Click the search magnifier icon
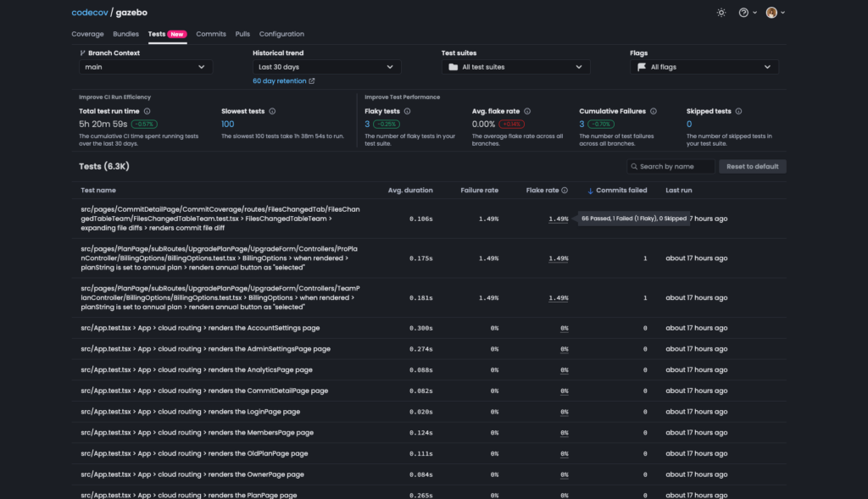This screenshot has height=499, width=868. tap(634, 166)
